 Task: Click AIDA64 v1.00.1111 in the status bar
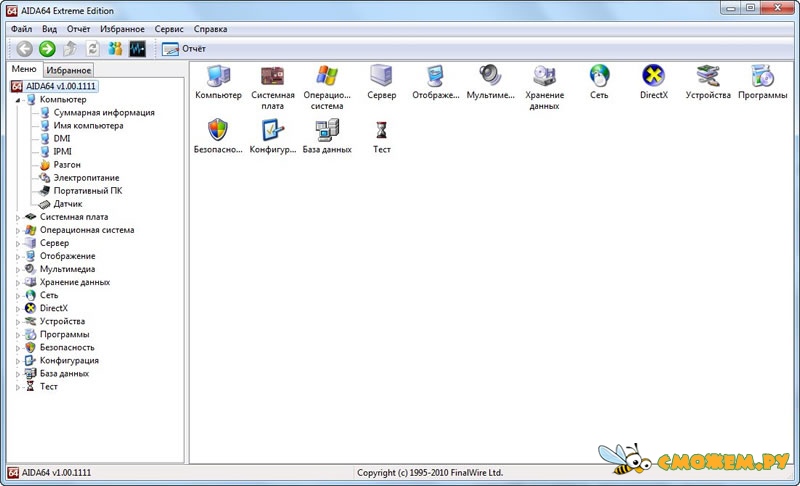pos(56,473)
